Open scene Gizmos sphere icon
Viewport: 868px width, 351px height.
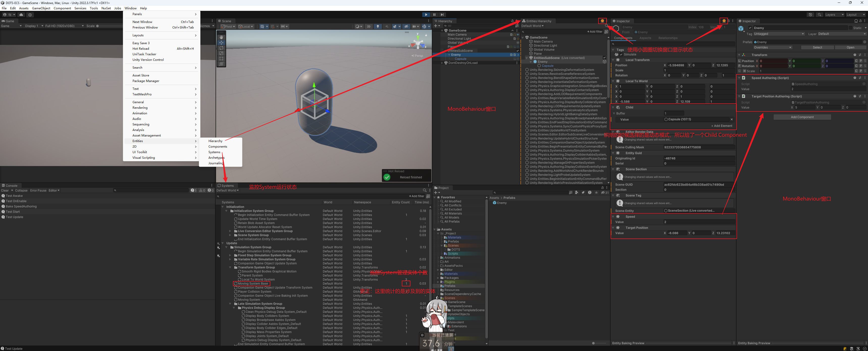pyautogui.click(x=425, y=26)
